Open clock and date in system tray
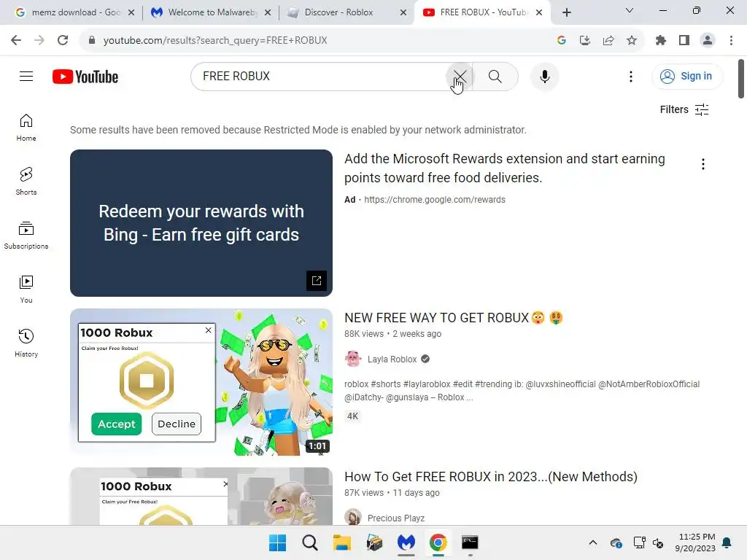 (x=695, y=542)
